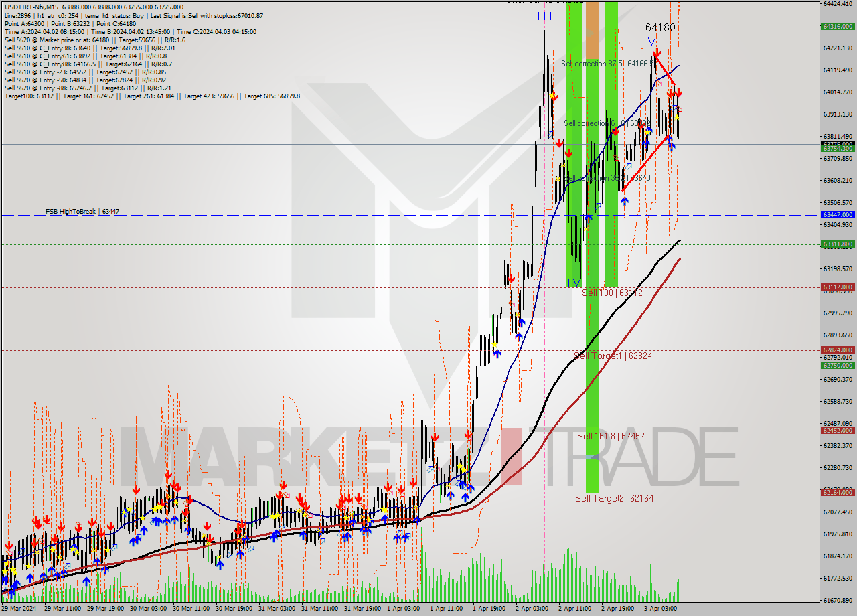Click the '31 Mar 03:00' time label
This screenshot has width=857, height=616.
[x=277, y=609]
